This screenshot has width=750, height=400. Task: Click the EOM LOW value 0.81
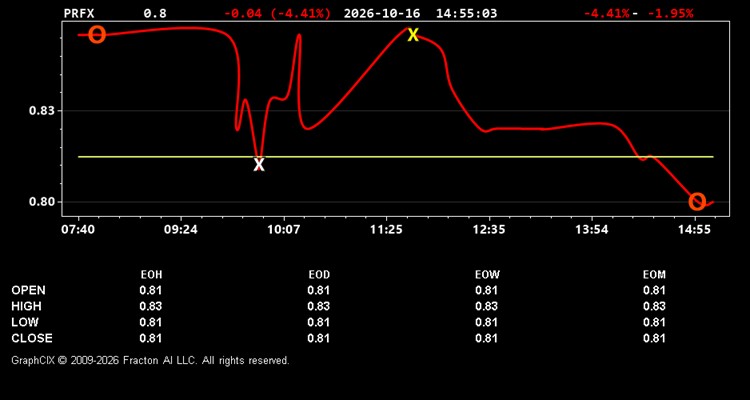pyautogui.click(x=654, y=322)
